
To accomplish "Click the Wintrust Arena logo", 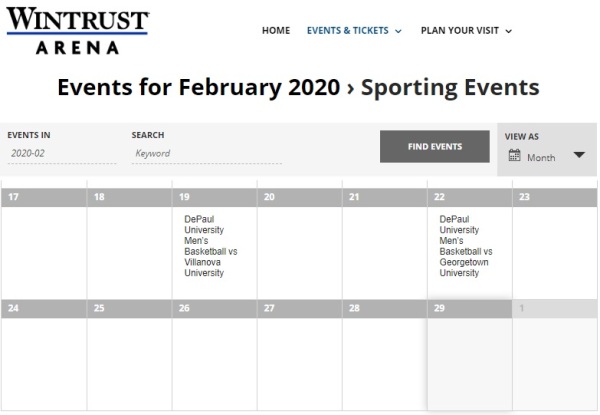I will pos(77,30).
